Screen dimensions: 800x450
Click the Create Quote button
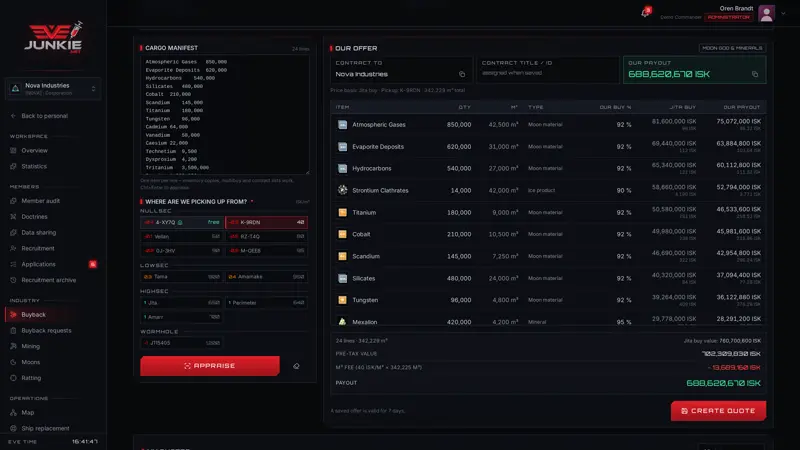pos(718,411)
